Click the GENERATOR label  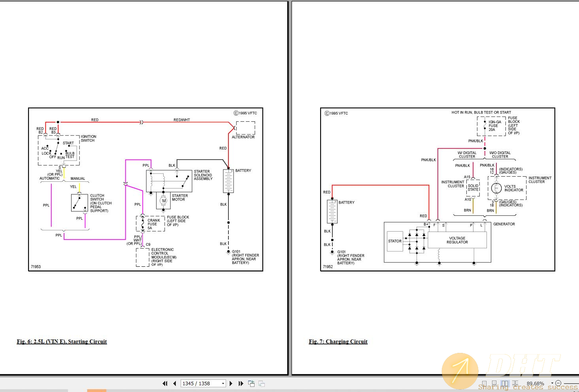click(504, 224)
